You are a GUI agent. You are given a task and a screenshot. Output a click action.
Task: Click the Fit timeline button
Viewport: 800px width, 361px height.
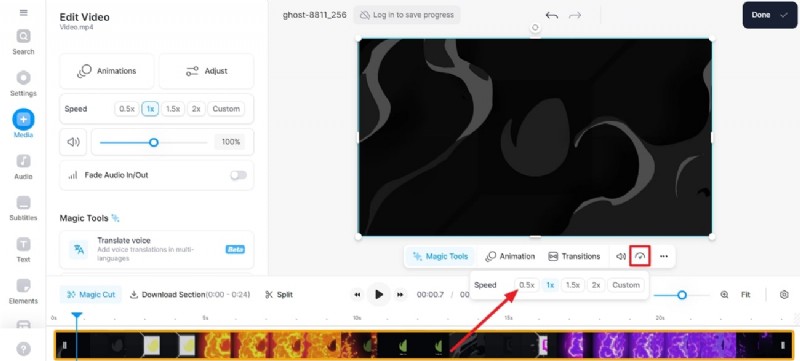(x=746, y=295)
